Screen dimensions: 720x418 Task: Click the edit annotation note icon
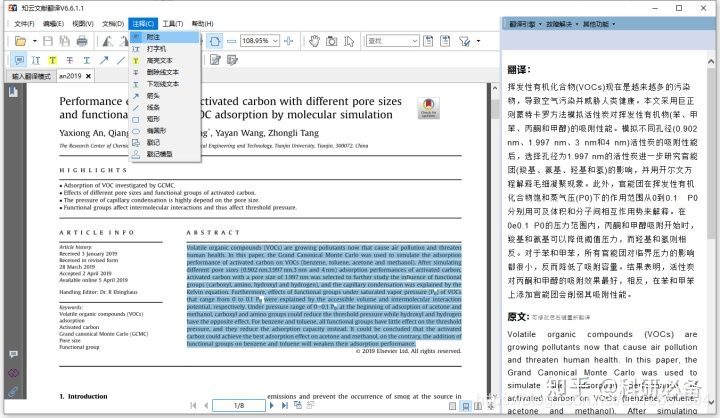coord(215,60)
